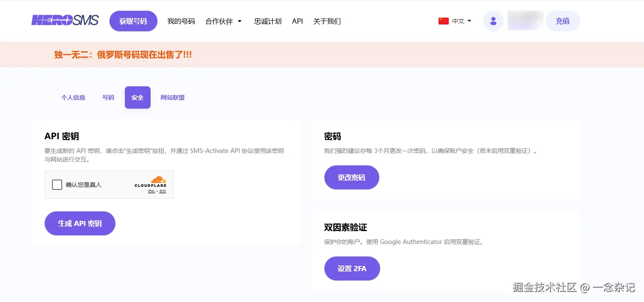Click the 俄罗斯号码现在出售了 banner text

(x=123, y=55)
